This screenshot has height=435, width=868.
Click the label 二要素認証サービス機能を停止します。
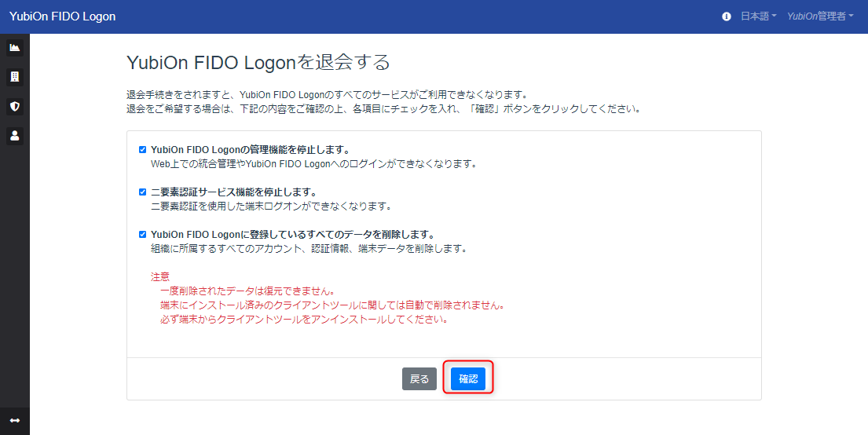(x=234, y=192)
